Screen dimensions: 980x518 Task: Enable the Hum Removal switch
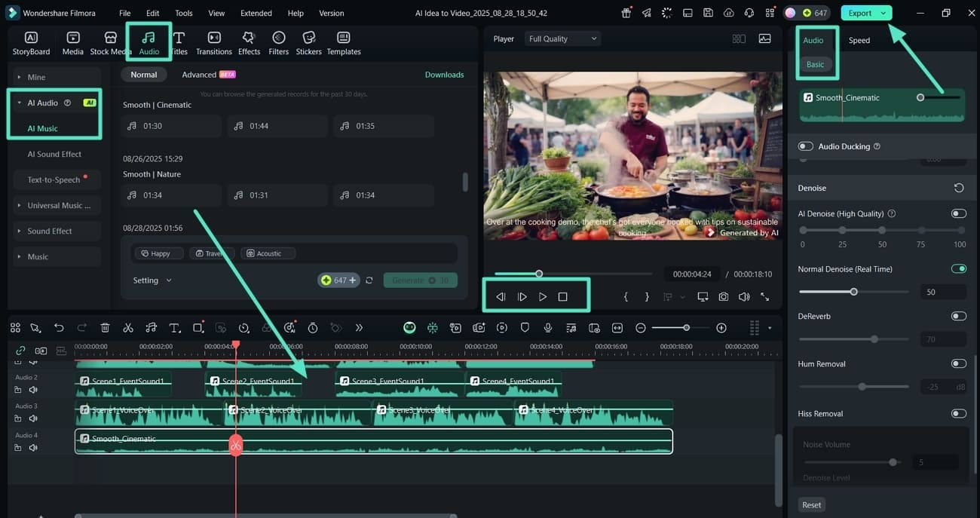tap(959, 363)
